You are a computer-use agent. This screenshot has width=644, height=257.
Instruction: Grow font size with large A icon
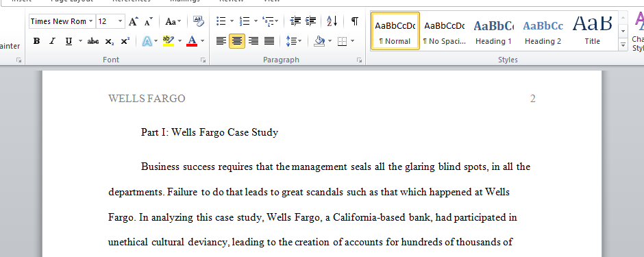pyautogui.click(x=133, y=21)
